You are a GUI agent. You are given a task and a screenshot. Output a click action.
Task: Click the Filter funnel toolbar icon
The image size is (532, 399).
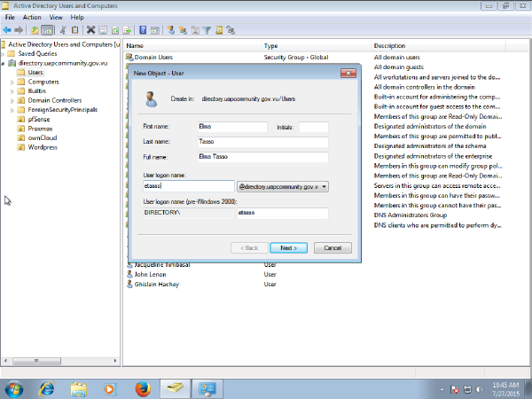click(207, 30)
